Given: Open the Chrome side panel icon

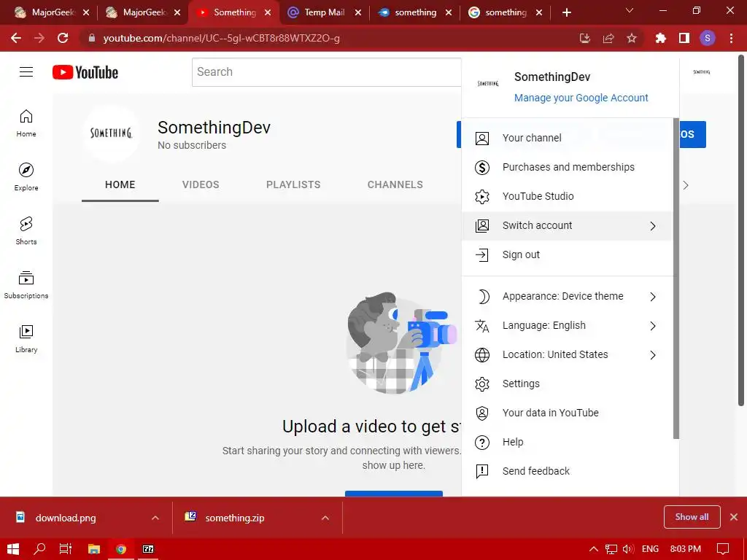Looking at the screenshot, I should tap(684, 38).
